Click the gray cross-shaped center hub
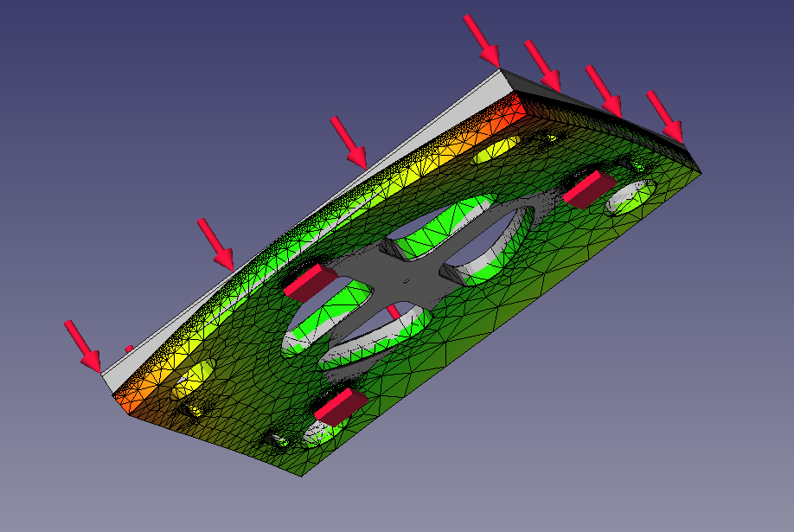The image size is (794, 532). click(407, 279)
